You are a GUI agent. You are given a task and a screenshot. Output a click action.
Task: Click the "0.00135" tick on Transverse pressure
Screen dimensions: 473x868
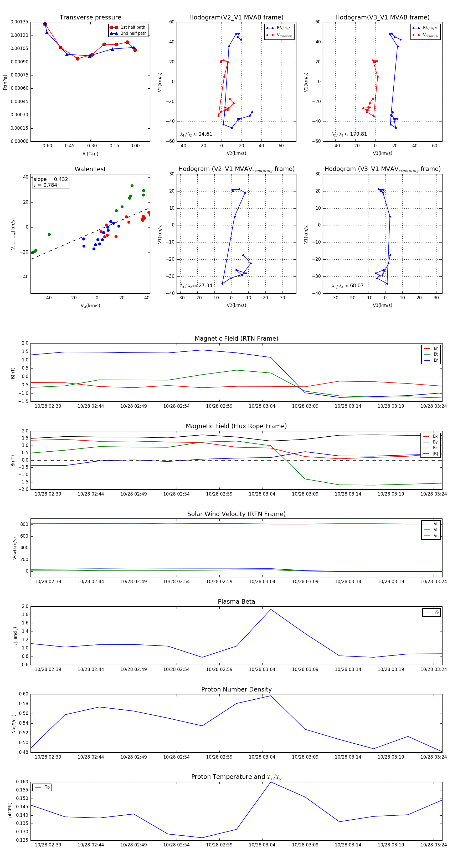19,22
